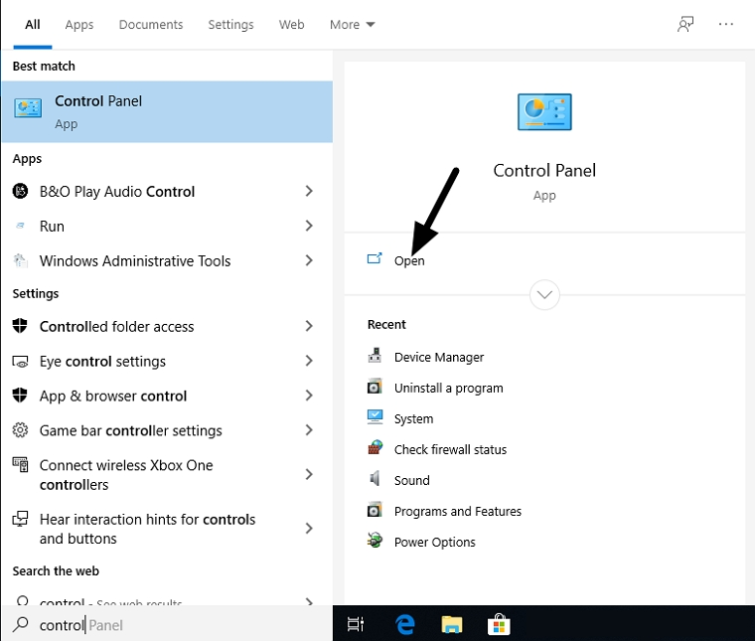The width and height of the screenshot is (755, 641).
Task: Expand B&O Play Audio Control arrow
Action: pyautogui.click(x=309, y=191)
